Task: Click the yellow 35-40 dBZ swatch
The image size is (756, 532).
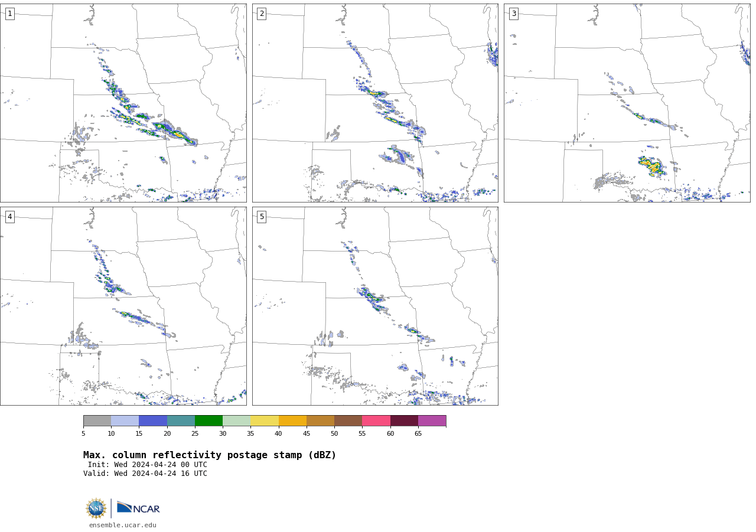Action: (265, 421)
